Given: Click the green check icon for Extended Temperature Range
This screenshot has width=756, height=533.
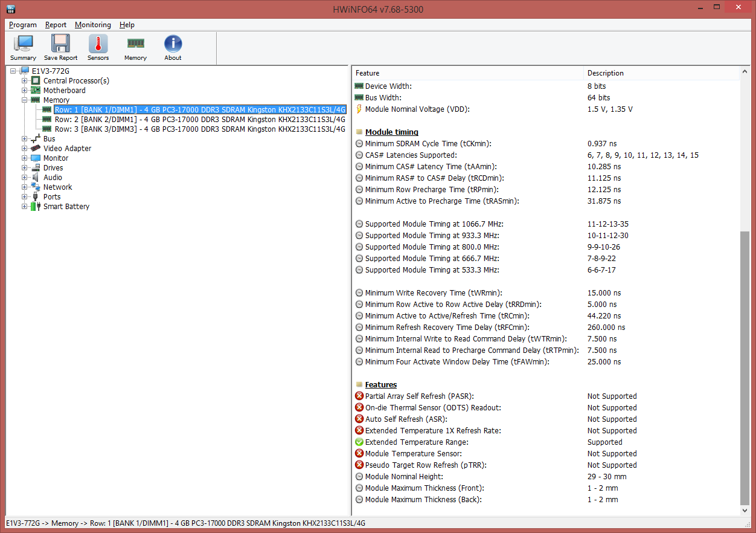Looking at the screenshot, I should (359, 442).
